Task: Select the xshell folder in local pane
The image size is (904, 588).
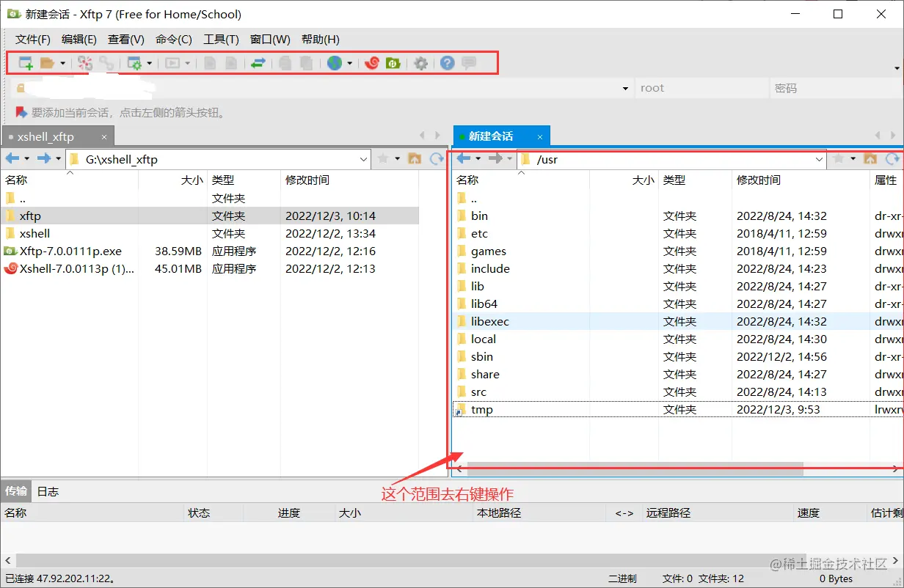Action: tap(210, 233)
